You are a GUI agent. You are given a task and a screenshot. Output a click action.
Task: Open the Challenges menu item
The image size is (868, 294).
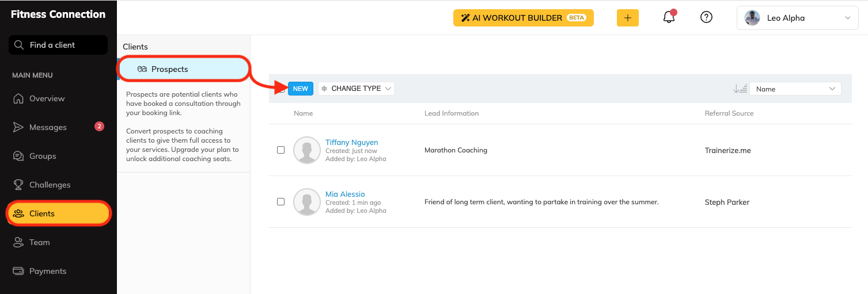pos(50,185)
